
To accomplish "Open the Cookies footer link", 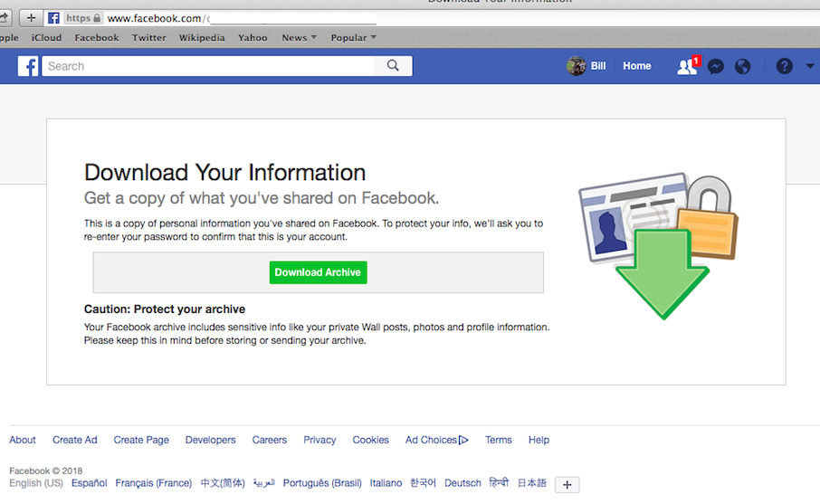I will pyautogui.click(x=371, y=441).
